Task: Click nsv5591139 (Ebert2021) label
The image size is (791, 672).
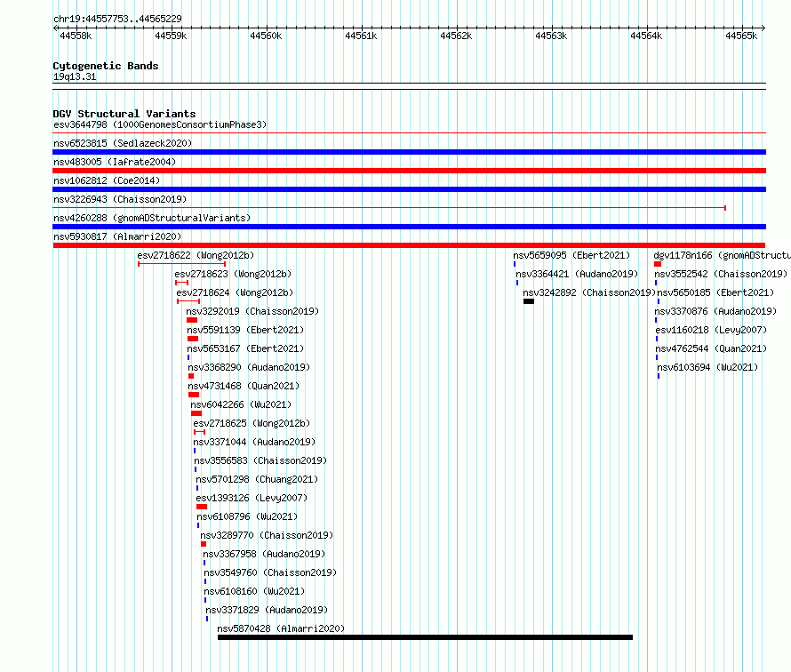Action: point(245,330)
